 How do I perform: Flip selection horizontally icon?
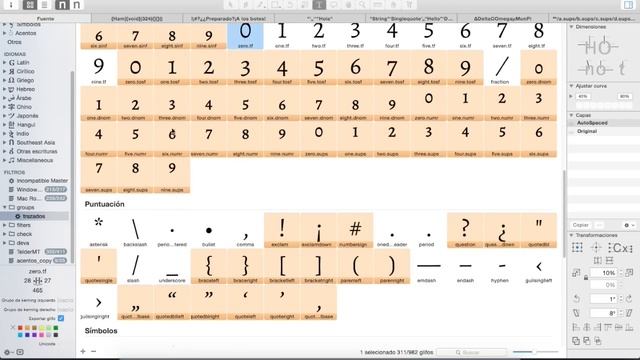coord(598,260)
